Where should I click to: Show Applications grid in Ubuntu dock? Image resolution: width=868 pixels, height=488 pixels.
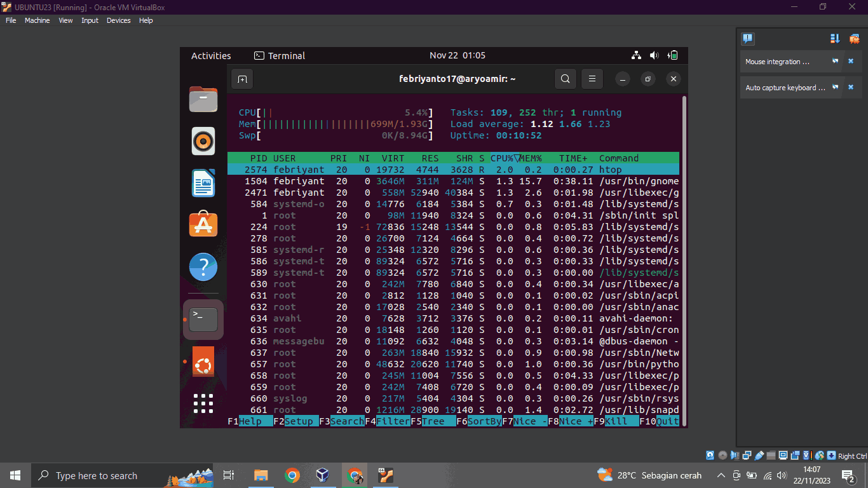203,403
